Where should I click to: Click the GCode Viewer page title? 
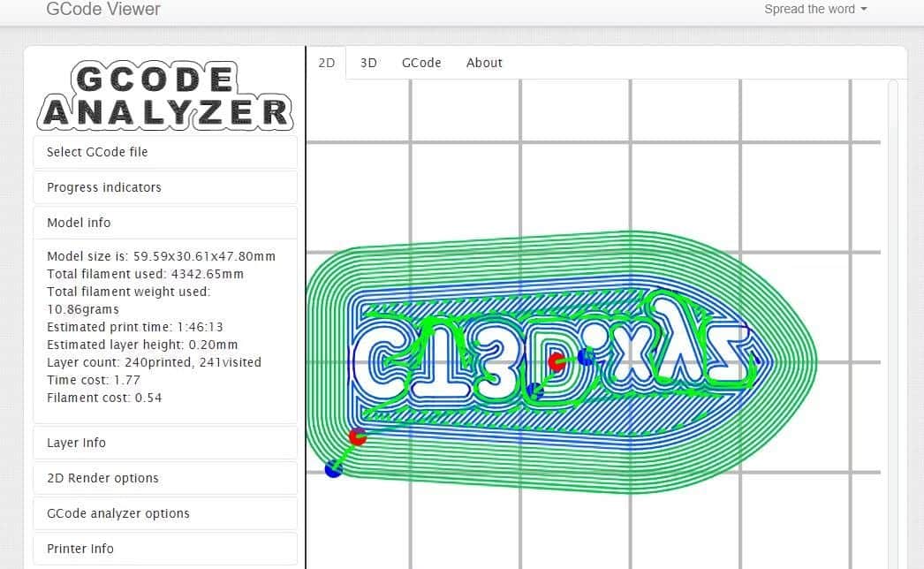tap(102, 9)
